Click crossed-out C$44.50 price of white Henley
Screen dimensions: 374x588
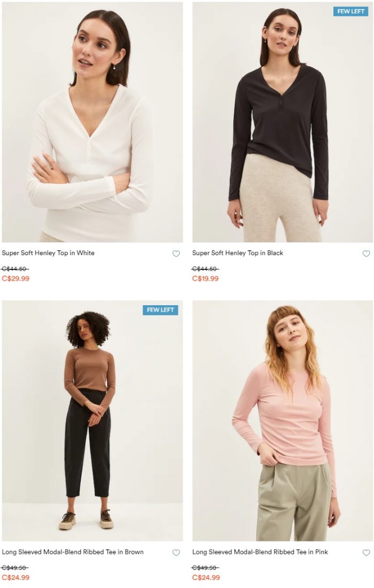pyautogui.click(x=15, y=268)
